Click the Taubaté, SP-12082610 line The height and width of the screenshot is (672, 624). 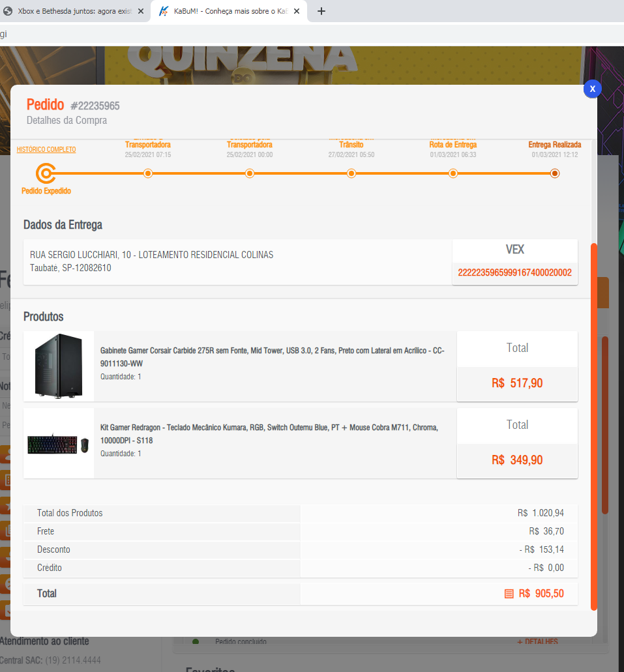(x=70, y=268)
